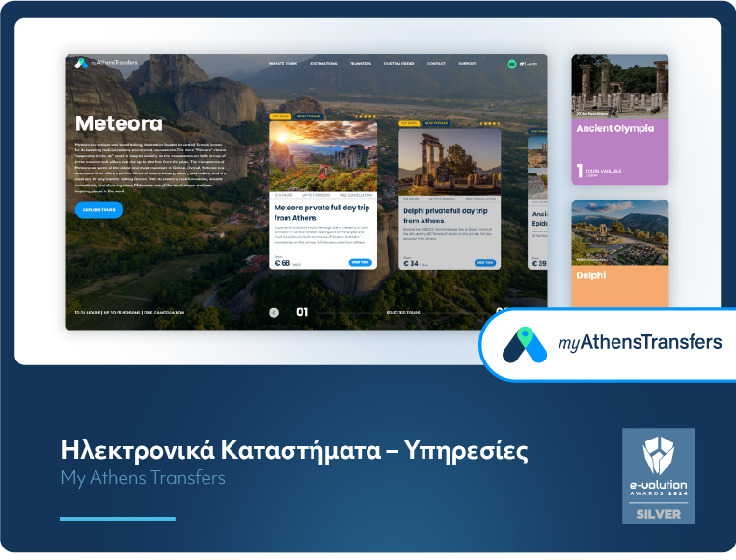The image size is (736, 560).
Task: Open the Custom Order nav link
Action: point(398,64)
